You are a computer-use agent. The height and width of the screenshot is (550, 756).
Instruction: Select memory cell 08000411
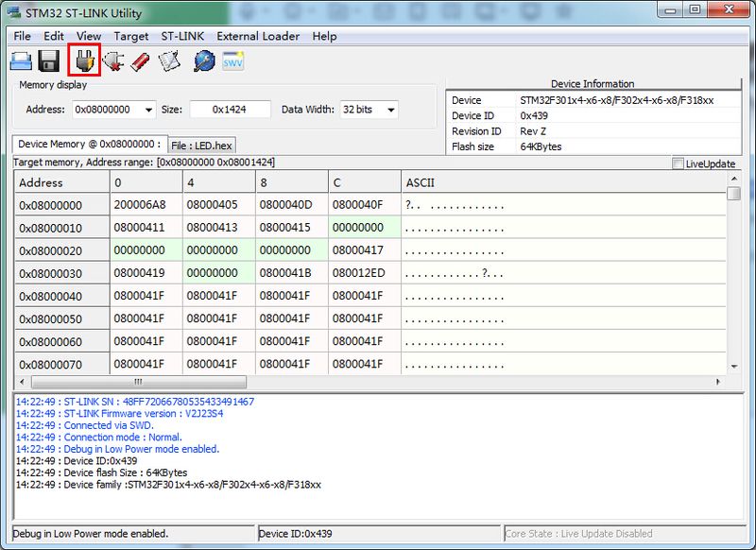(x=146, y=228)
